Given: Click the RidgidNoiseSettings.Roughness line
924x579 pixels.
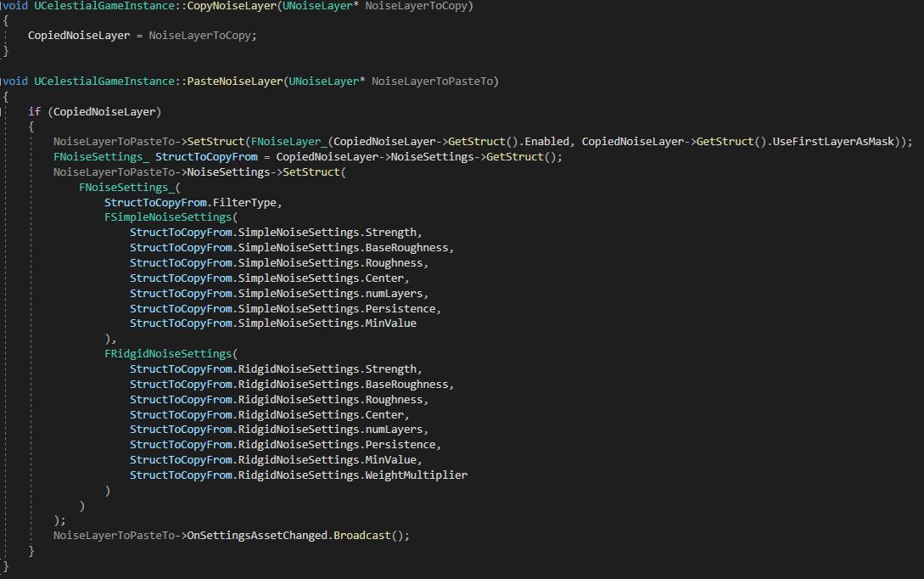Looking at the screenshot, I should point(279,400).
